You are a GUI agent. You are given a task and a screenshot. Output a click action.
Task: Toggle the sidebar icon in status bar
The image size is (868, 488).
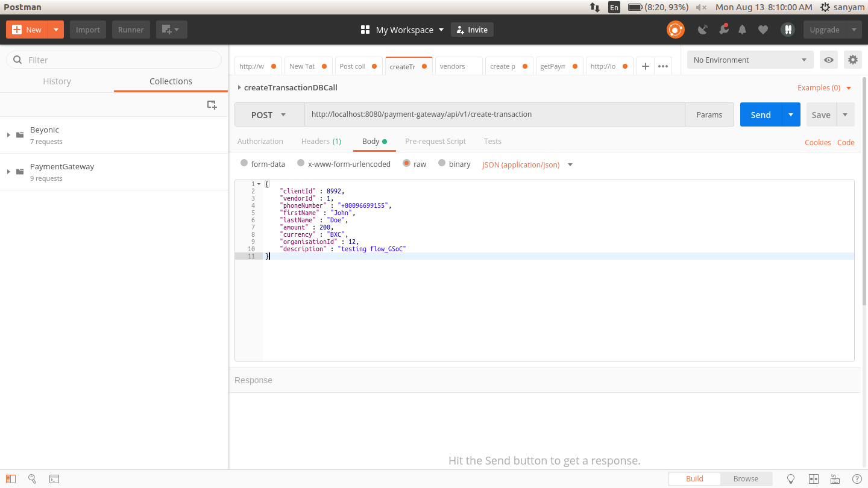click(11, 479)
